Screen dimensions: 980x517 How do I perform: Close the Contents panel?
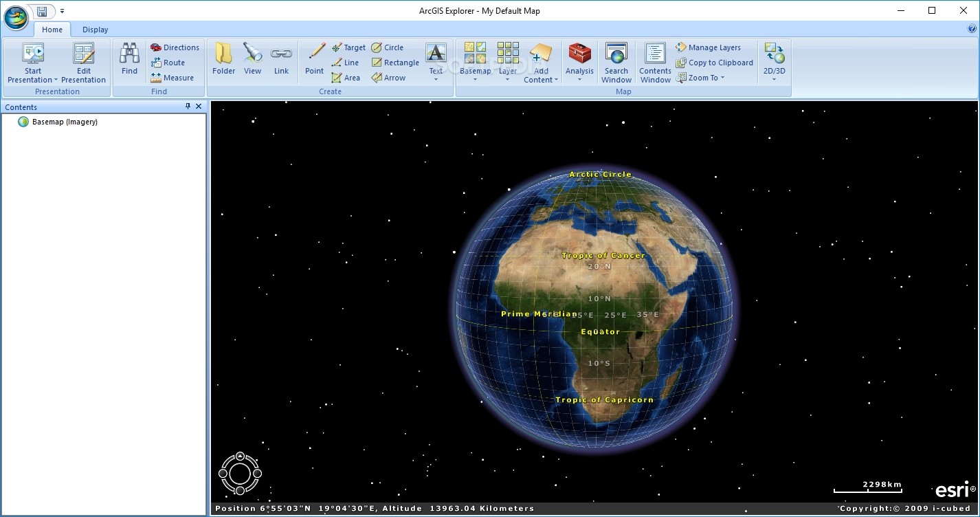coord(199,107)
